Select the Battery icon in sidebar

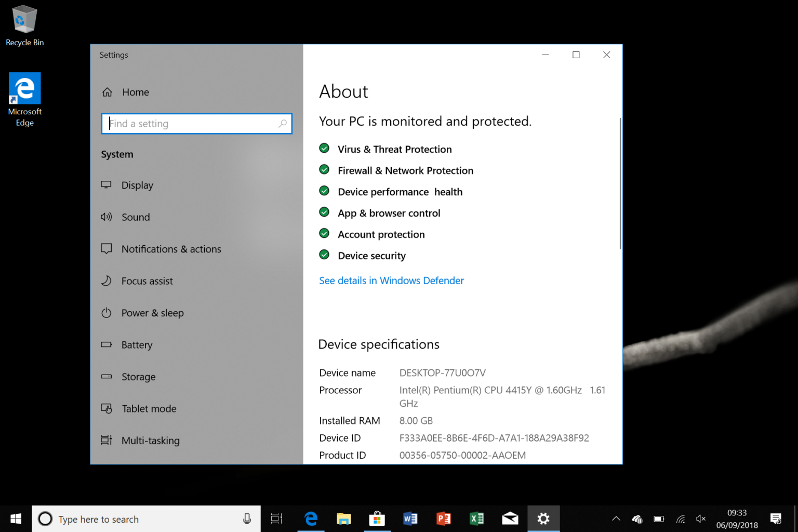[x=107, y=344]
